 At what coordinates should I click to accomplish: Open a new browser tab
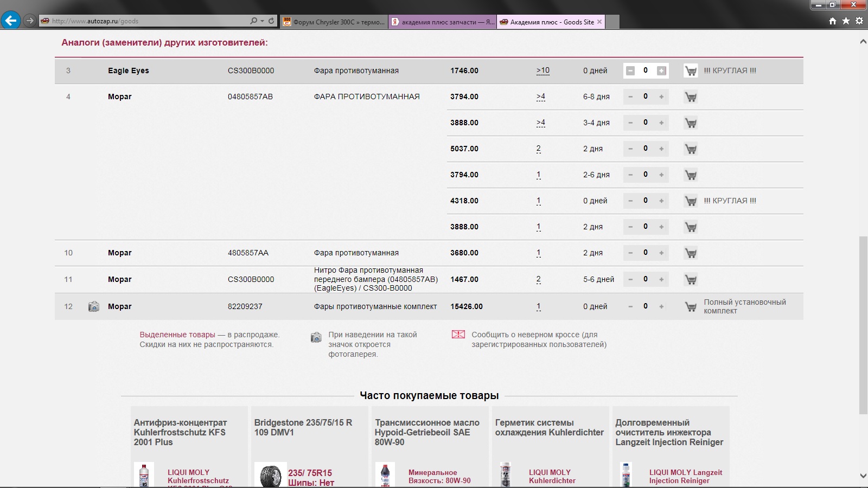click(612, 22)
